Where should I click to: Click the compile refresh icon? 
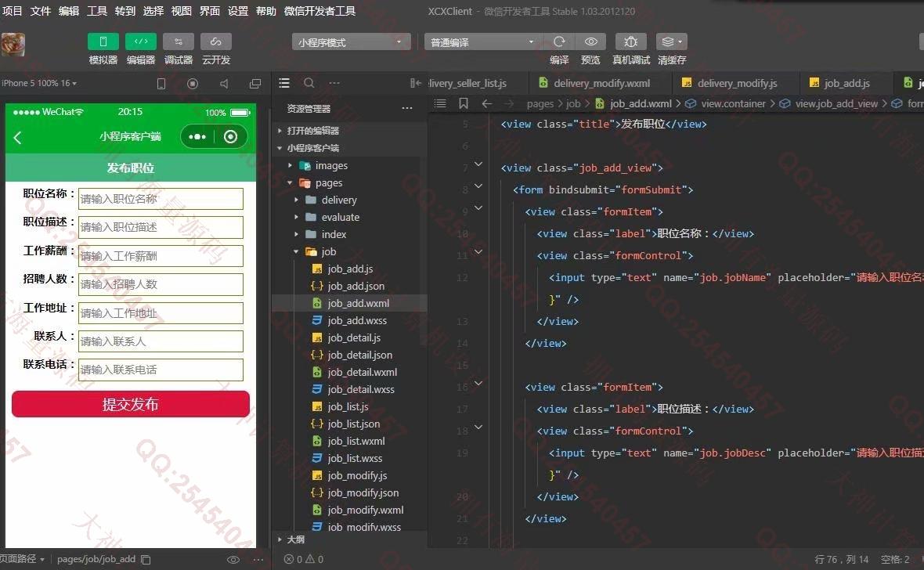click(559, 41)
